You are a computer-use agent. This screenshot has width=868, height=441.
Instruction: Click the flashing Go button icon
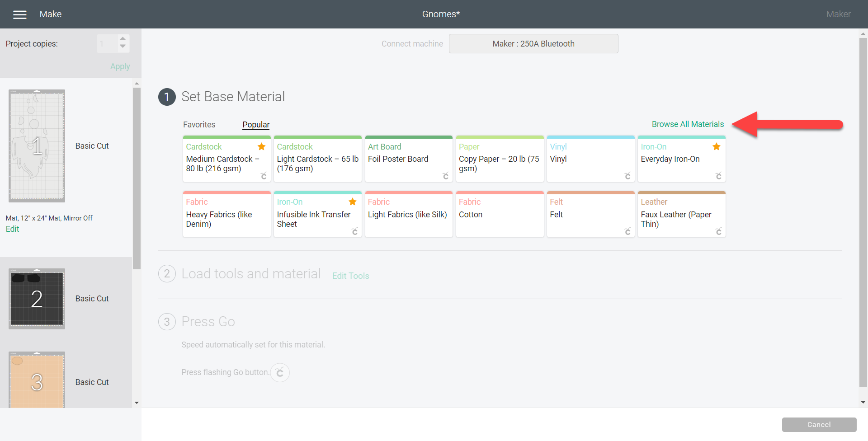tap(280, 372)
